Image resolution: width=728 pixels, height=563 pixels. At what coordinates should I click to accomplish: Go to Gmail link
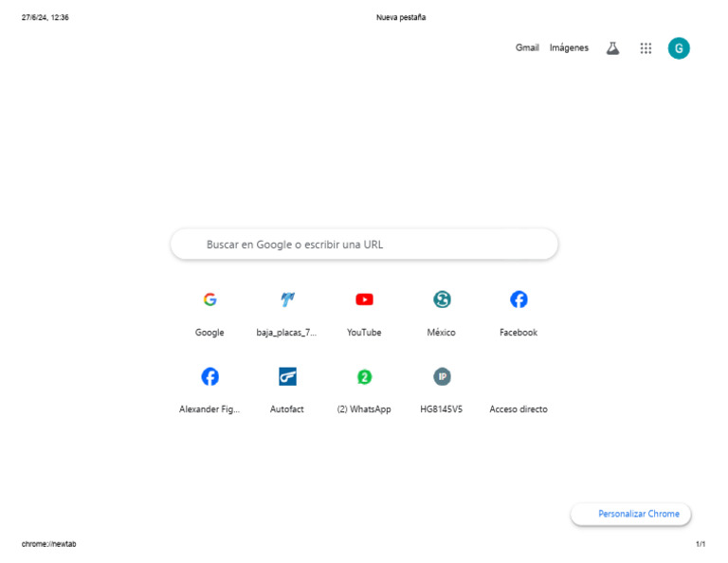pos(527,47)
